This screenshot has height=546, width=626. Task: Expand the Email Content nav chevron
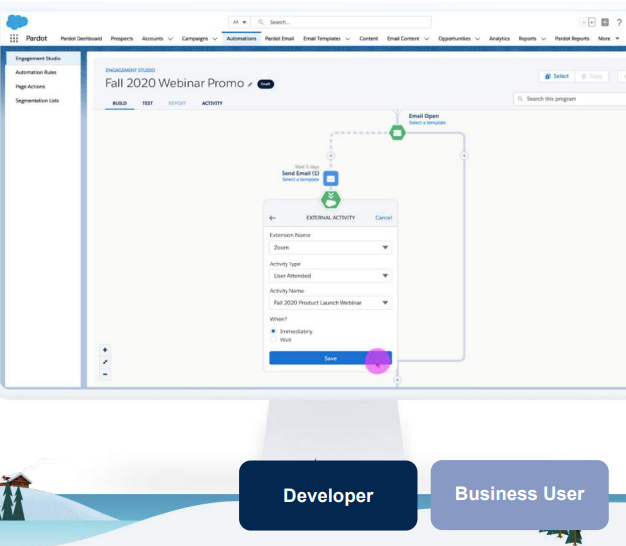click(426, 39)
